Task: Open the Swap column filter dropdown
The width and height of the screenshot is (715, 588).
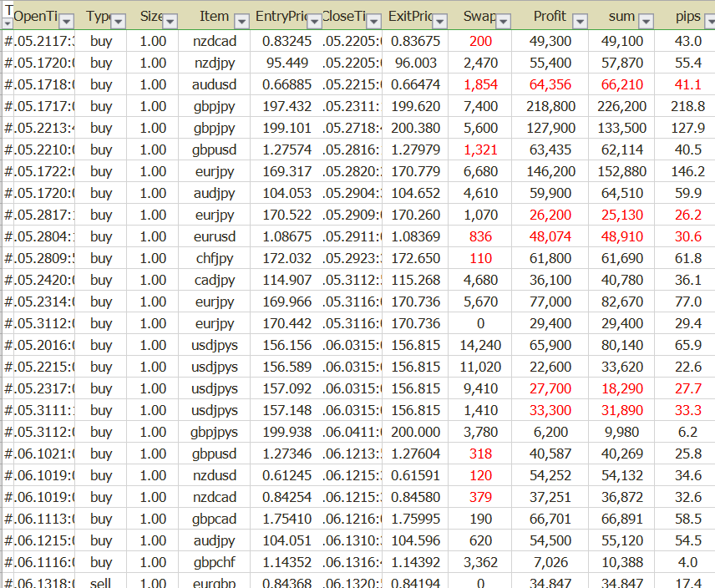Action: pos(504,21)
